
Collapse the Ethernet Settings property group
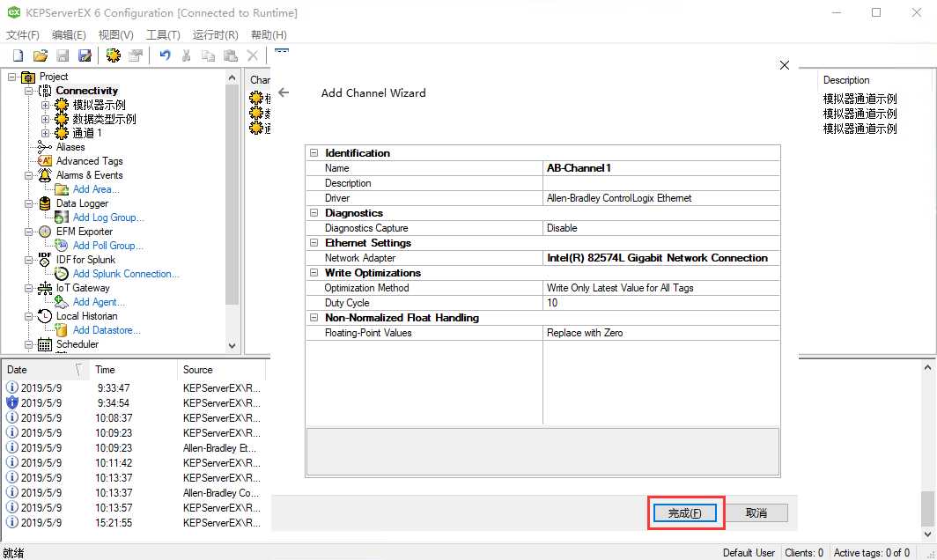pyautogui.click(x=314, y=243)
